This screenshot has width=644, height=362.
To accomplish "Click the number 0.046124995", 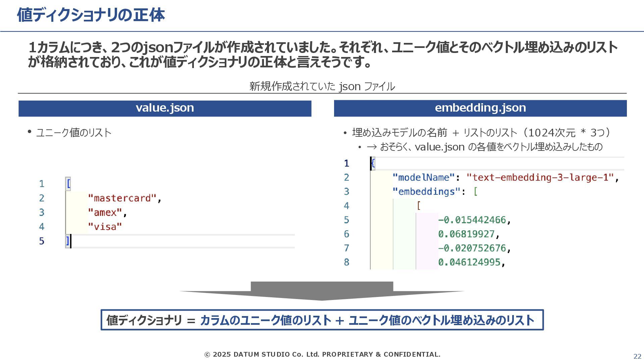I will (x=469, y=262).
